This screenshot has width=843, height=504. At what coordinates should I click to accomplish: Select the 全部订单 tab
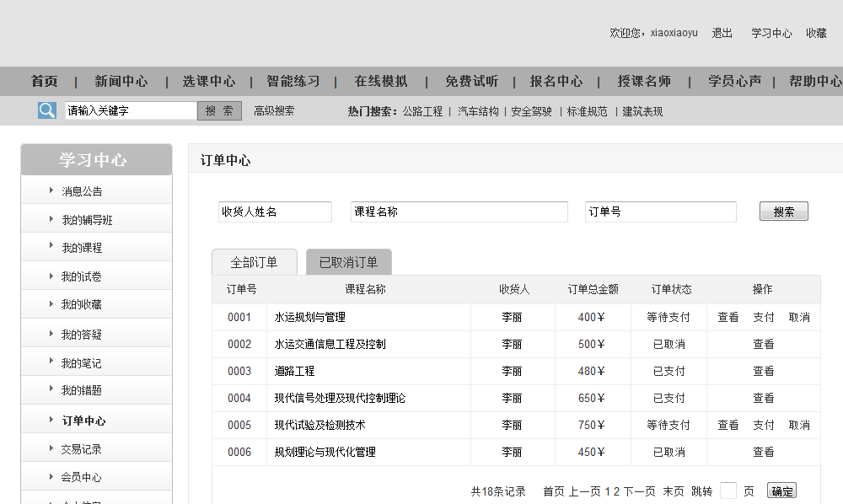254,262
